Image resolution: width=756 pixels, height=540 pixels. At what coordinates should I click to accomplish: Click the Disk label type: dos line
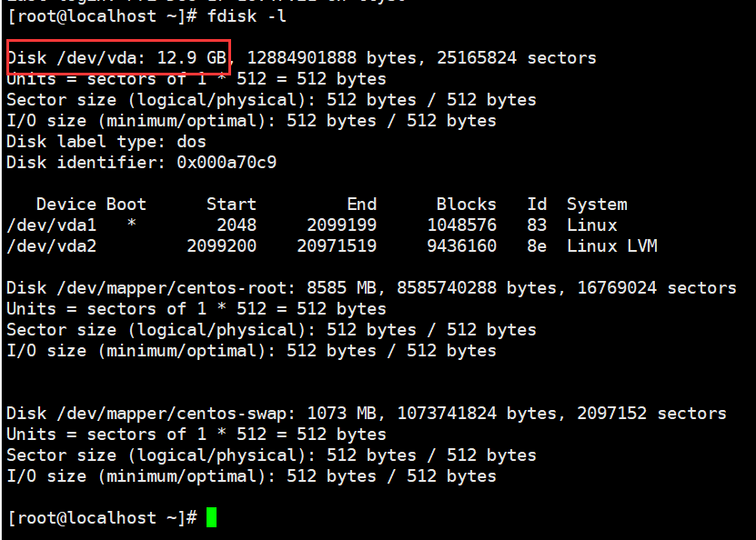106,141
